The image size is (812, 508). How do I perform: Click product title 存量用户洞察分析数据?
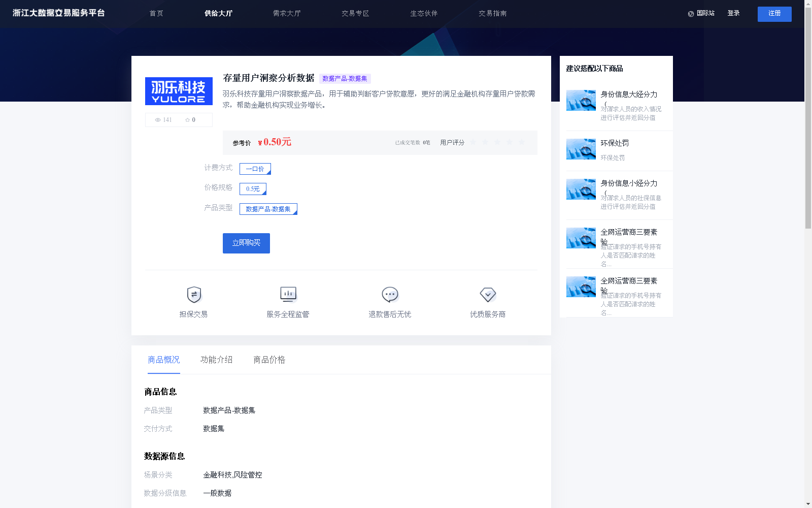268,78
